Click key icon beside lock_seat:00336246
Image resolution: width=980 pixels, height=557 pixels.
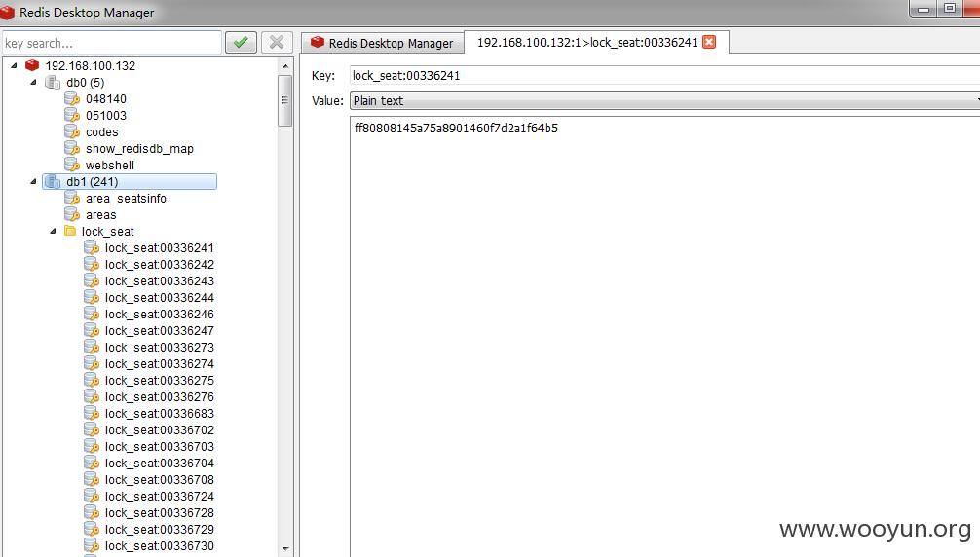92,315
